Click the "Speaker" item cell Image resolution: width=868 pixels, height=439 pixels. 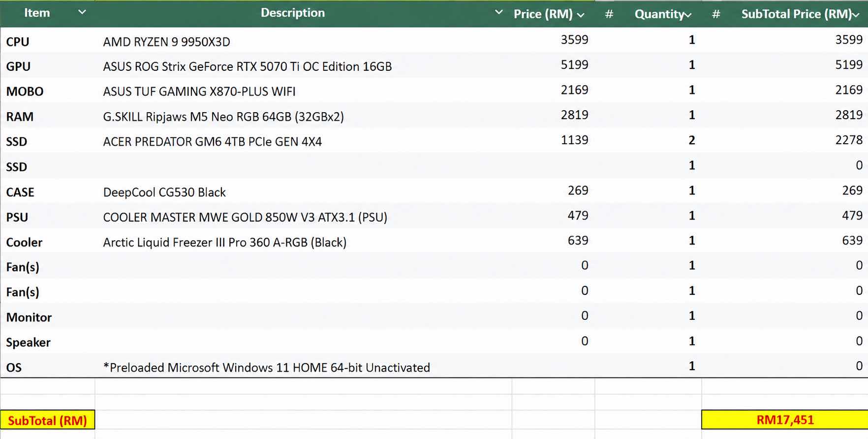[28, 343]
